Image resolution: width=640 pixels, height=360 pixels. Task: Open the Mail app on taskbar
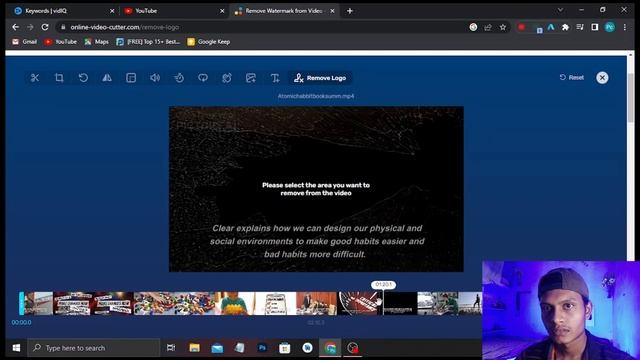point(217,348)
